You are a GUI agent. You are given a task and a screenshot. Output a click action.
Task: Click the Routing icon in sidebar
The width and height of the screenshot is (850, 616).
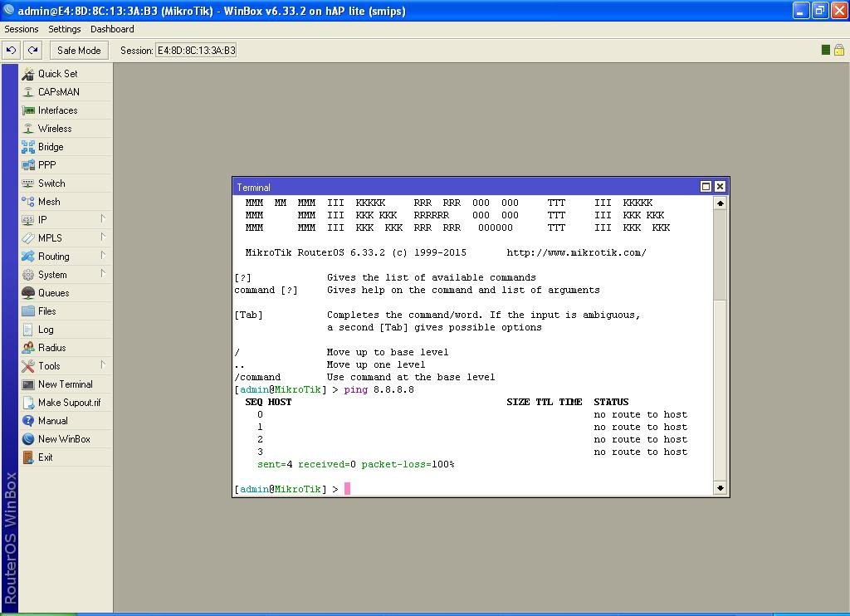[28, 257]
